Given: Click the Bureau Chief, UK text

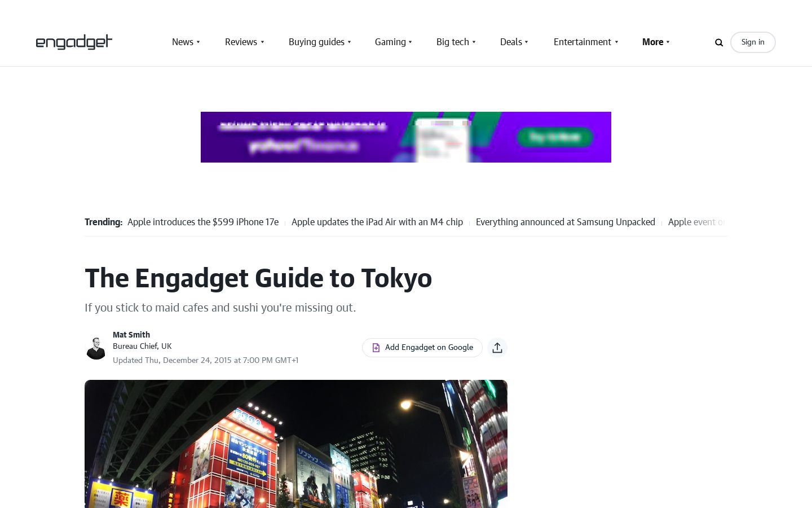Looking at the screenshot, I should point(142,346).
